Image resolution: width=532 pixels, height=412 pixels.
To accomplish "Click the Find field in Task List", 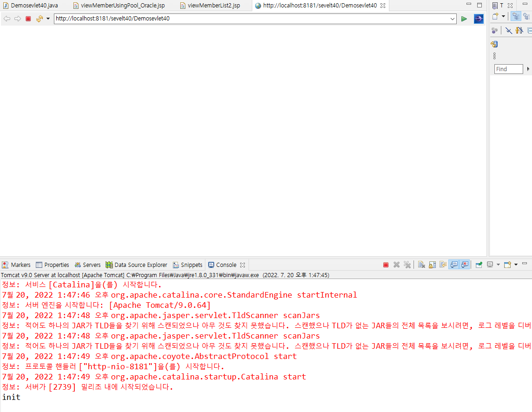I will (509, 69).
